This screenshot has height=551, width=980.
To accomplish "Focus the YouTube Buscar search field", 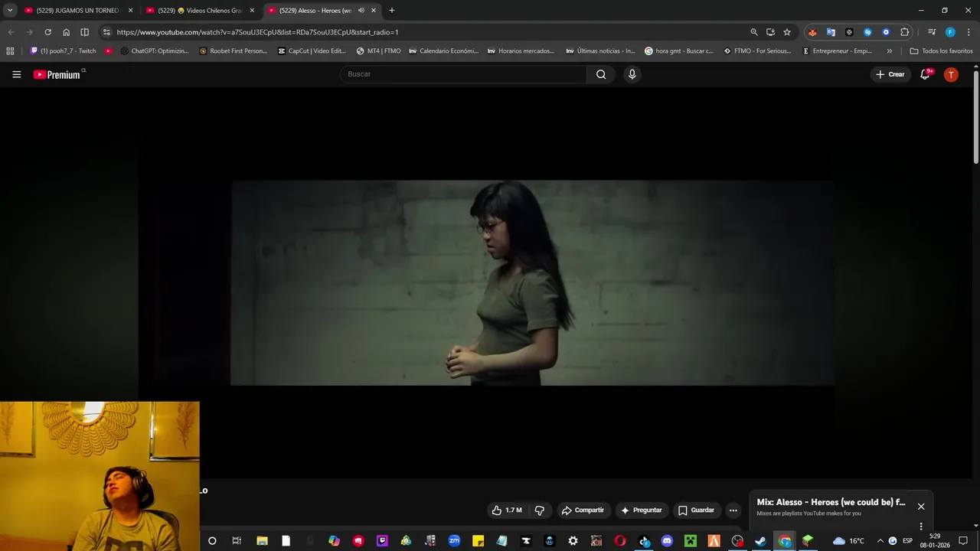I will coord(463,74).
